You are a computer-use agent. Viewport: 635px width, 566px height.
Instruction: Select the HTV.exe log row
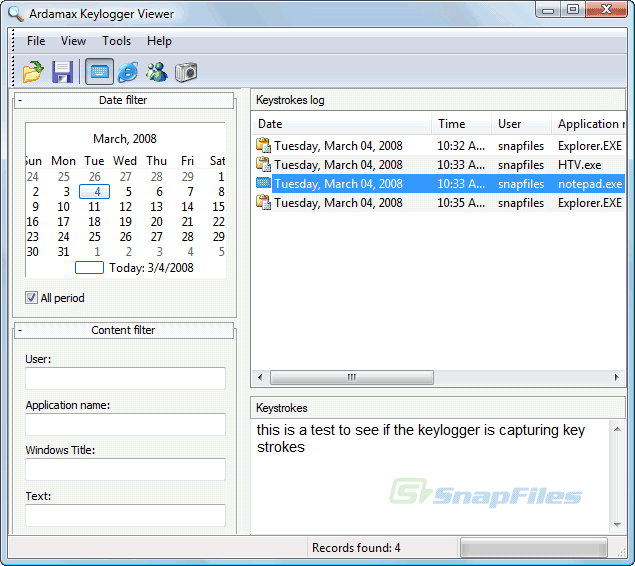click(439, 164)
